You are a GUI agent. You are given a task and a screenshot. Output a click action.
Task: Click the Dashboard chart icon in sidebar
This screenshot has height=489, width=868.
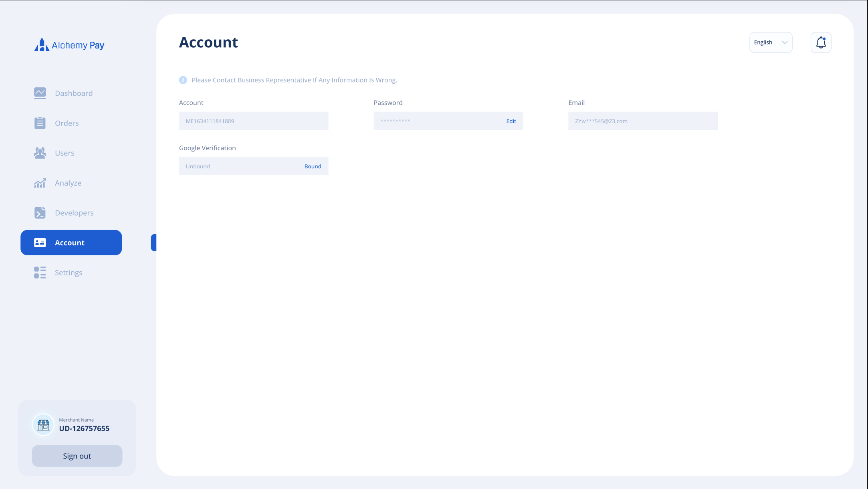coord(40,93)
